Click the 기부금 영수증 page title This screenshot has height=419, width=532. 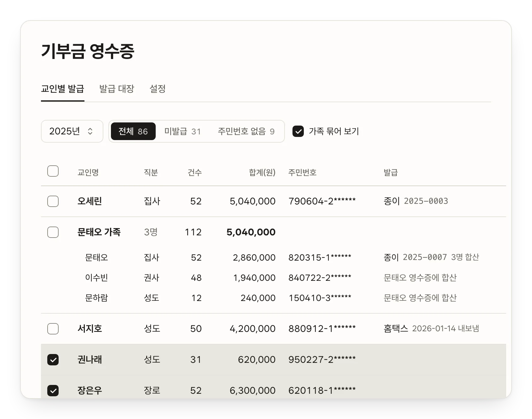[88, 51]
